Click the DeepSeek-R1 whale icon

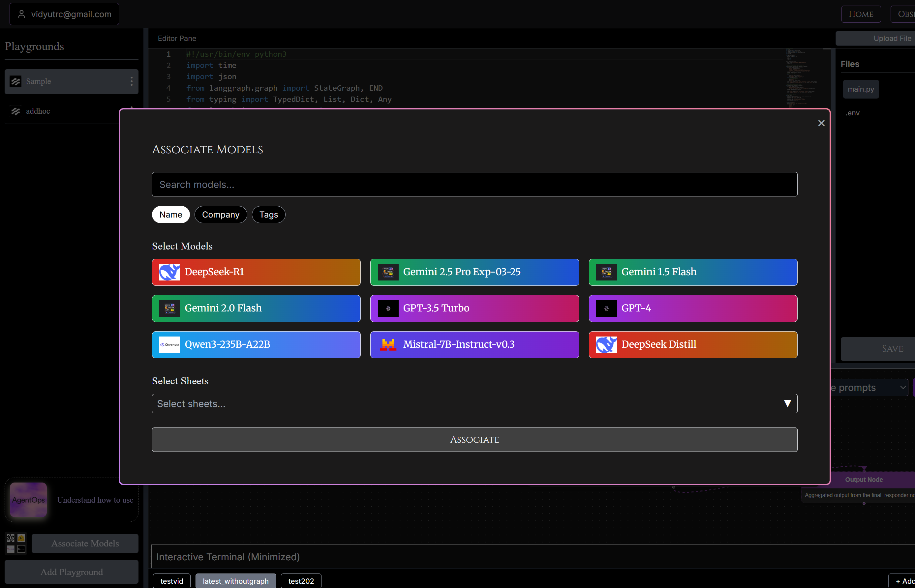[169, 272]
